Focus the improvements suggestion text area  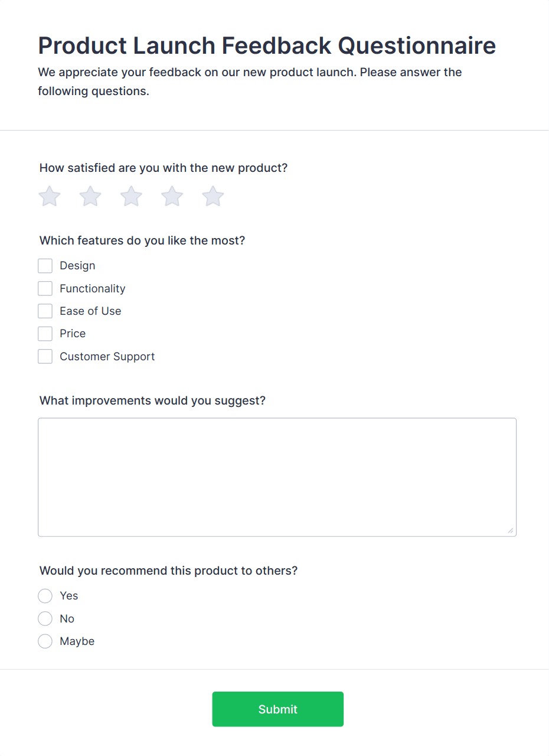277,477
